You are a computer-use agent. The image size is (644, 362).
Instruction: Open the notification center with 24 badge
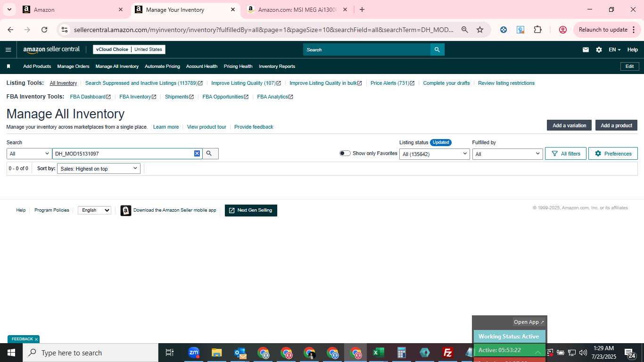point(630,353)
